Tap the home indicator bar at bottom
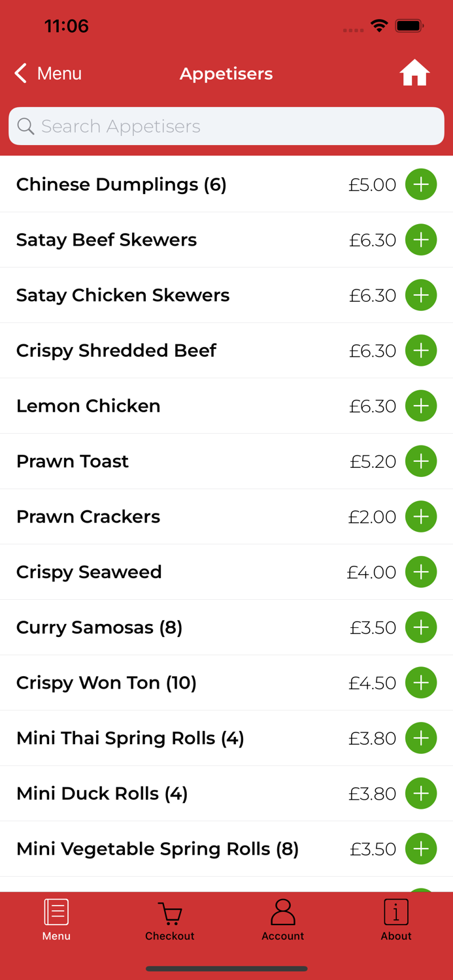The height and width of the screenshot is (980, 453). [x=226, y=969]
